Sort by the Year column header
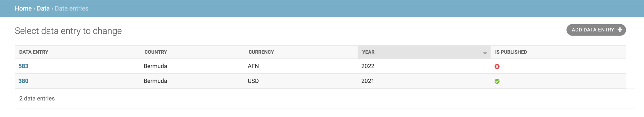 (368, 52)
